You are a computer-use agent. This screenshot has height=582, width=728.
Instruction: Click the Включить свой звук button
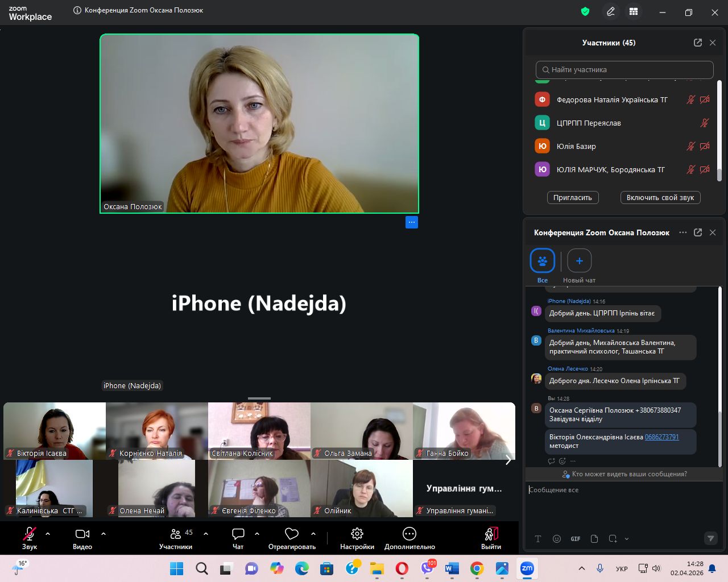coord(660,198)
